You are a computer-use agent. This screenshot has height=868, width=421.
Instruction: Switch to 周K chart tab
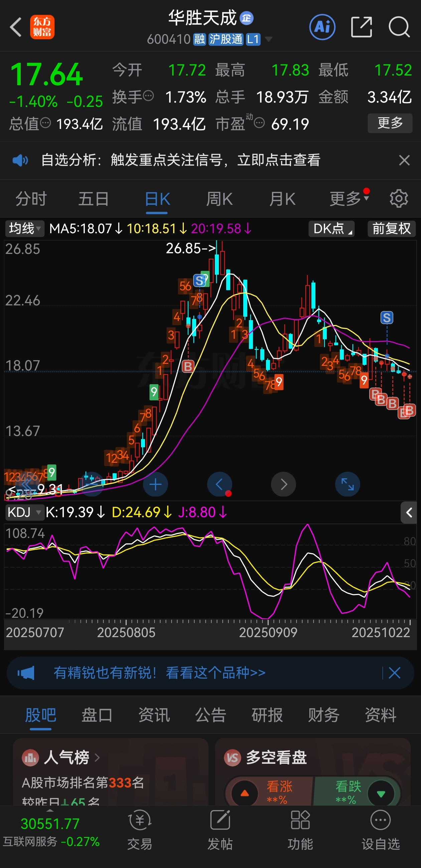[220, 199]
